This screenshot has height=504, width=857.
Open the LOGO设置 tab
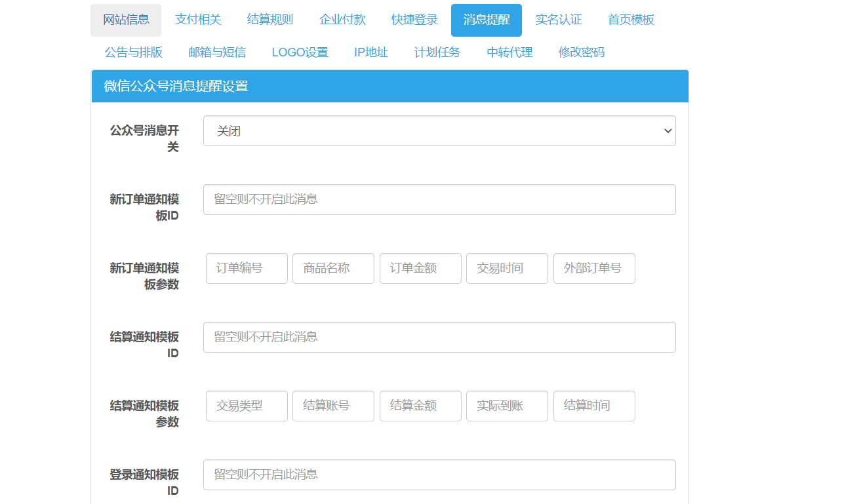[x=300, y=52]
